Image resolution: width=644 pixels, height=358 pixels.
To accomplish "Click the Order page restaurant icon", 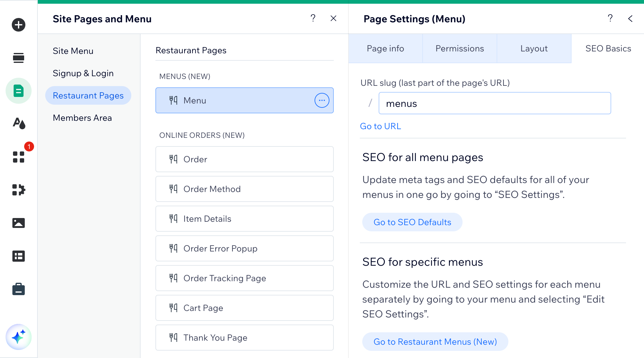I will tap(173, 159).
